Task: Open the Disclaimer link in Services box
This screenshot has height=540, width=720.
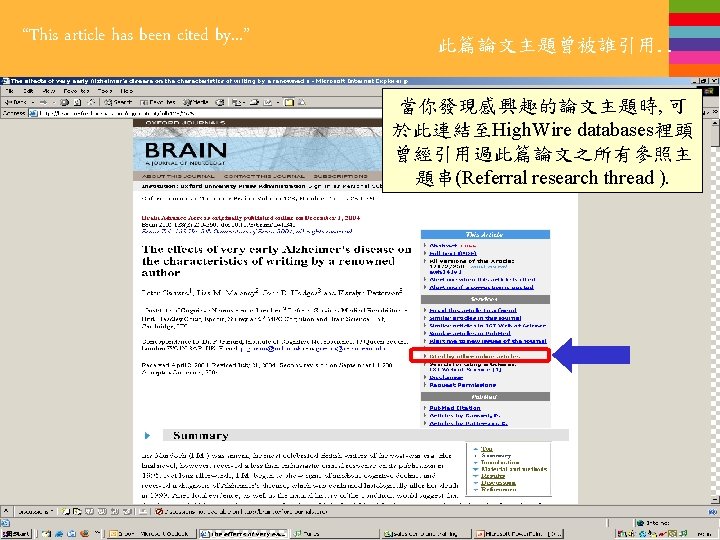Action: point(446,377)
